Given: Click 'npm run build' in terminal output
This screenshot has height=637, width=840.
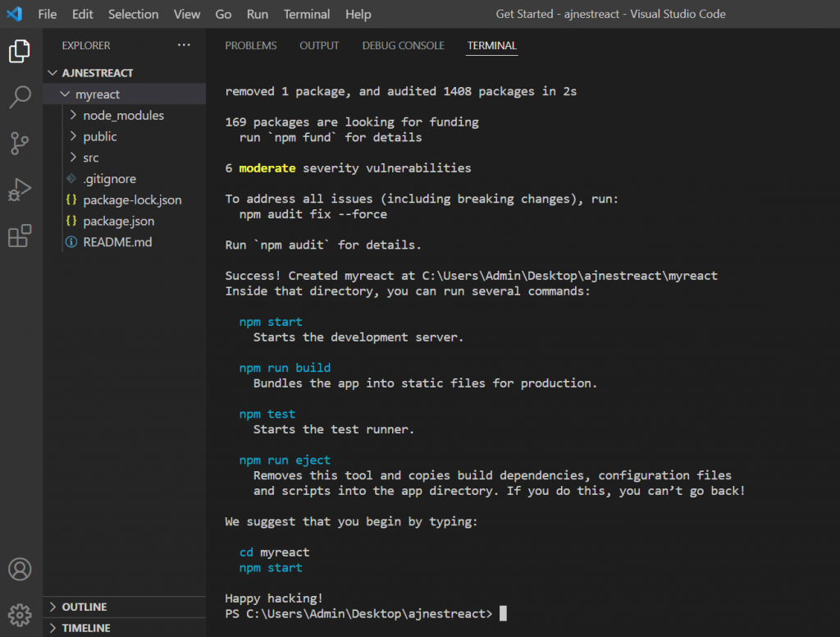Looking at the screenshot, I should (x=285, y=368).
